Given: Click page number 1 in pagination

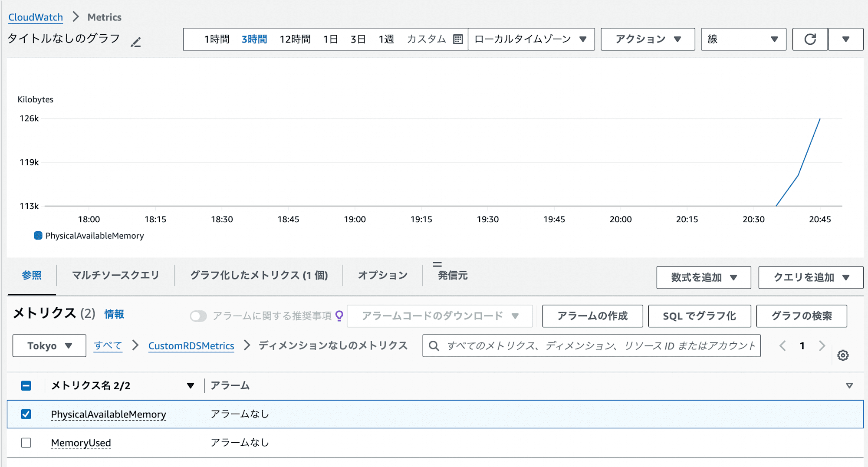Looking at the screenshot, I should point(802,345).
